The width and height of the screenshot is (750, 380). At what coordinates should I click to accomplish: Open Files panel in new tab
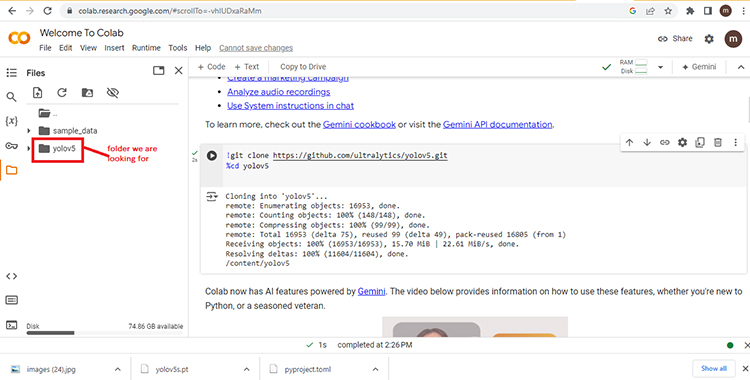coord(158,71)
